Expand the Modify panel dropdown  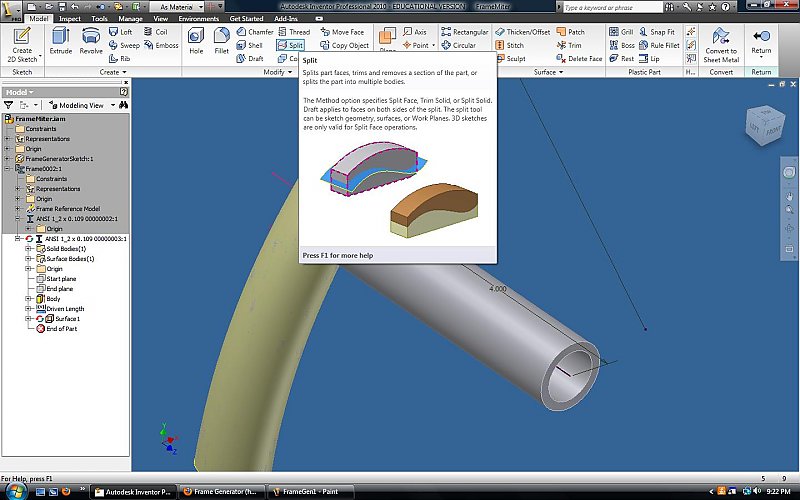click(278, 72)
